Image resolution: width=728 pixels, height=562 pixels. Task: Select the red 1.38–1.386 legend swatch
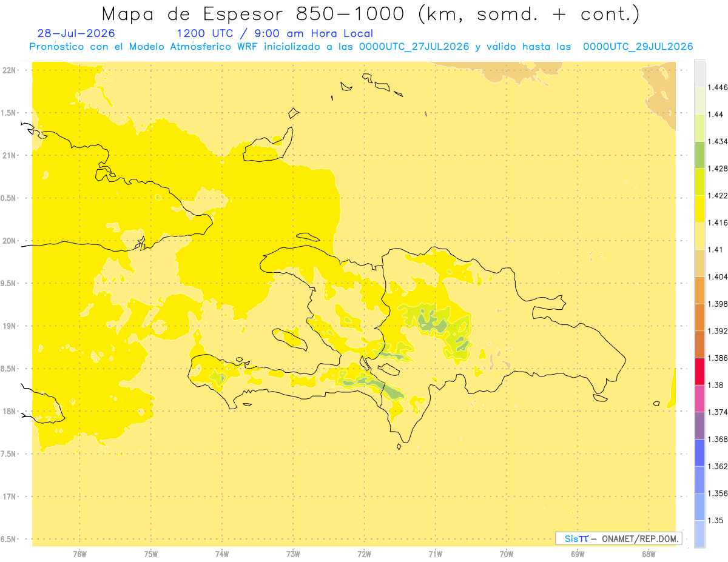tap(699, 372)
